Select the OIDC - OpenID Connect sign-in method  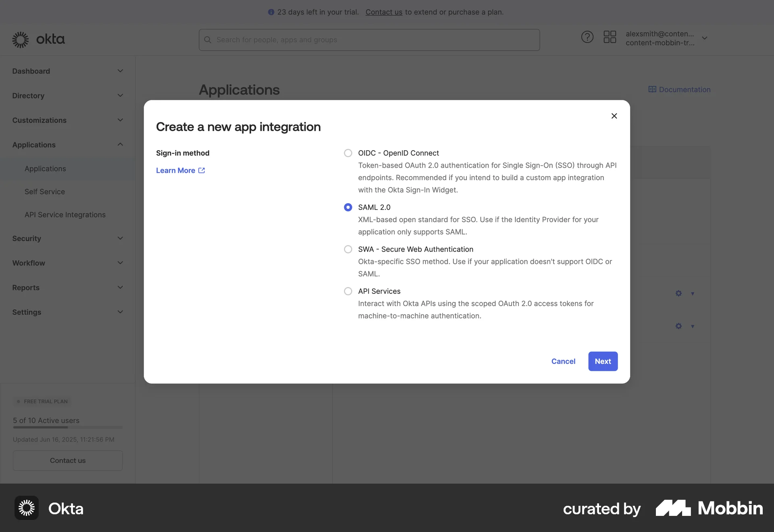(x=347, y=153)
